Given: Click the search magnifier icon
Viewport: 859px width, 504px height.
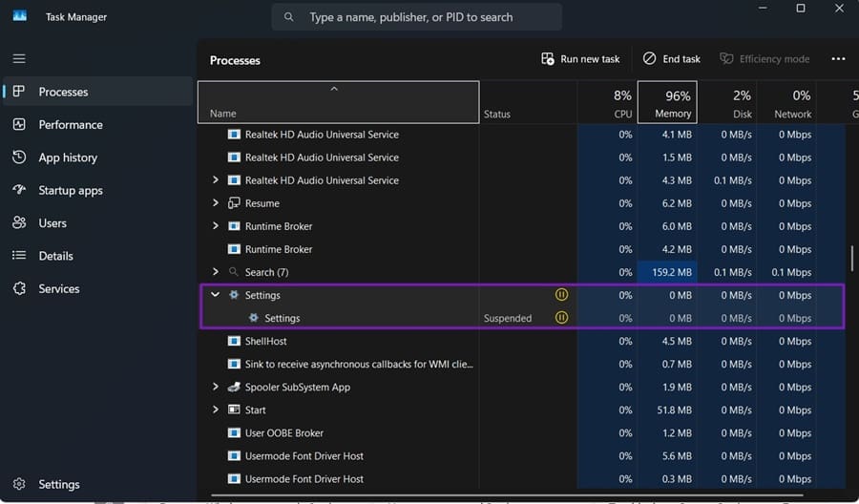Looking at the screenshot, I should click(288, 17).
